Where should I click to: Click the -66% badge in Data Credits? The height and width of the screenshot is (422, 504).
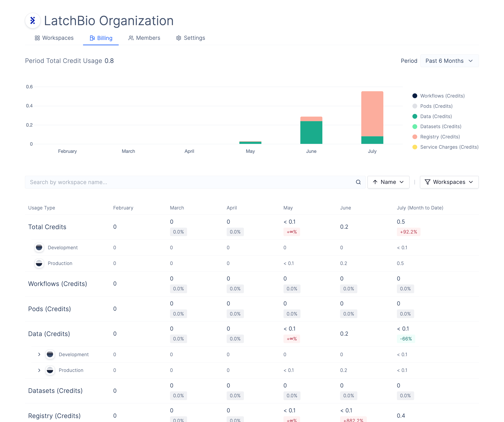pos(406,339)
